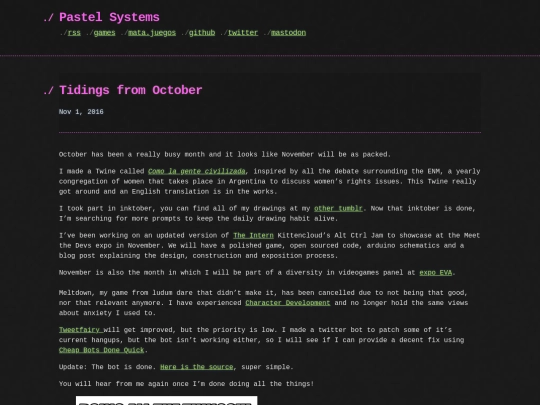Viewport: 540px width, 405px height.
Task: Visit the expo EVA link
Action: click(x=436, y=273)
